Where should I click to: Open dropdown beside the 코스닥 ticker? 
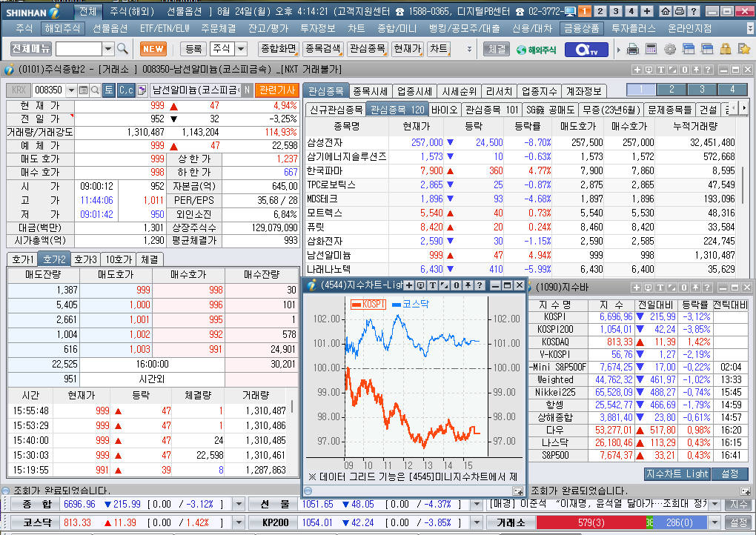pyautogui.click(x=239, y=522)
